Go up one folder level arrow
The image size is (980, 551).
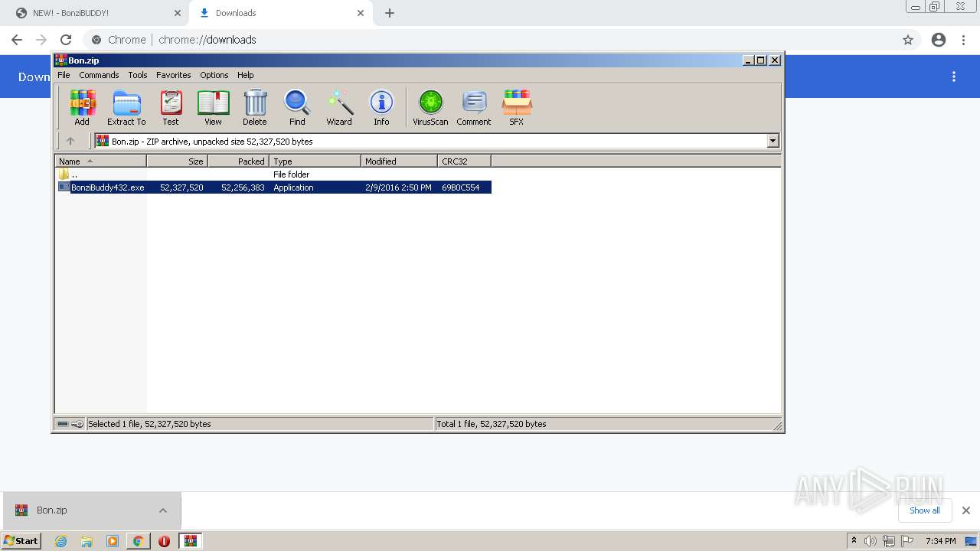70,141
